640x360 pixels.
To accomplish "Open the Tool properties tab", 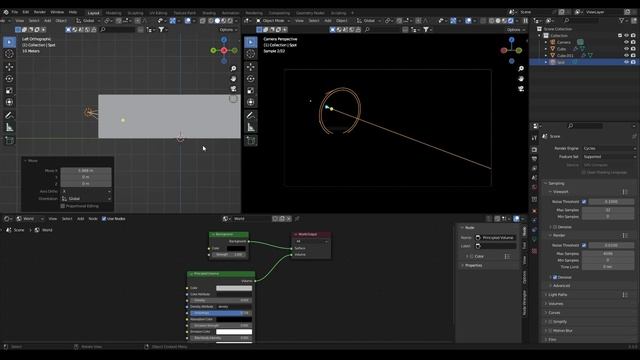I will 534,138.
